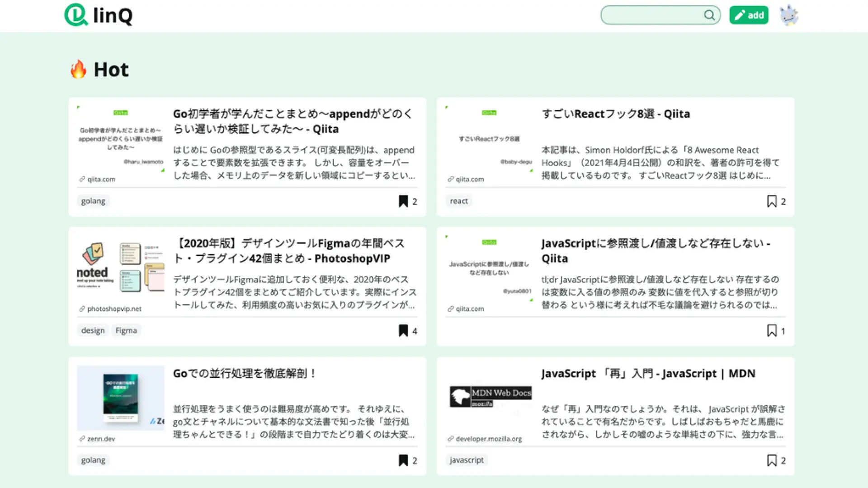Open title Goでの並行処理を徹底解剖！
The height and width of the screenshot is (488, 868).
(245, 373)
